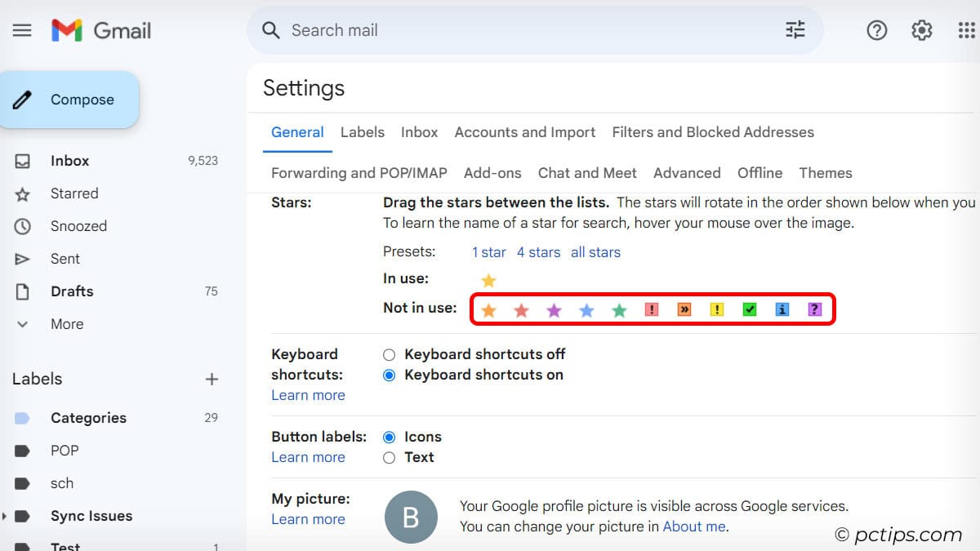980x551 pixels.
Task: Click the red exclamation star icon
Action: 651,309
